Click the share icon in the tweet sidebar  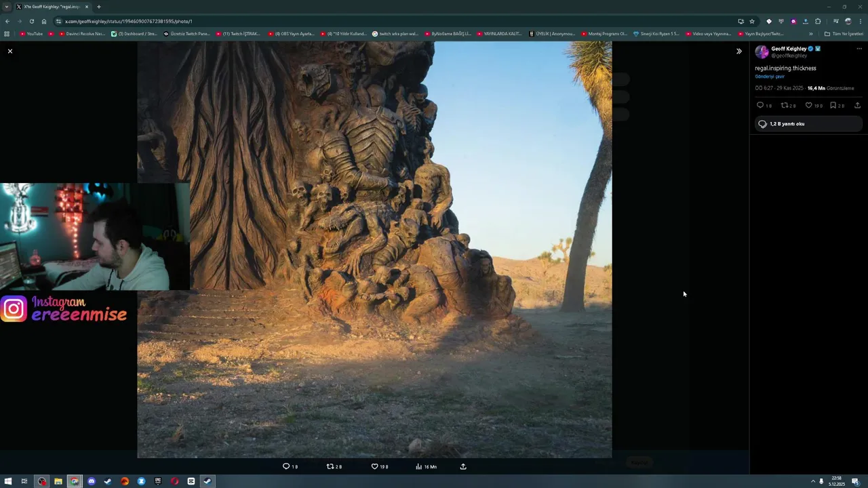coord(857,105)
